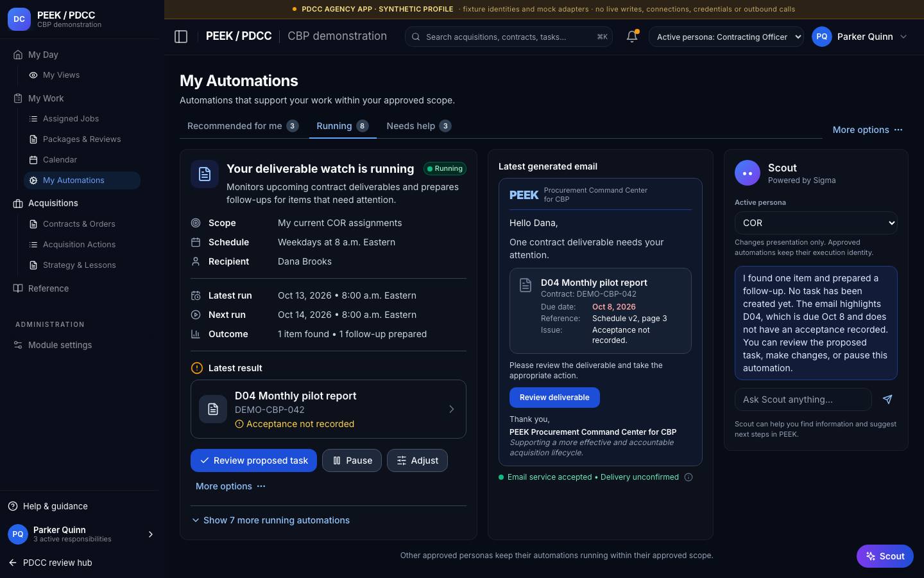Image resolution: width=924 pixels, height=578 pixels.
Task: Click the delivery info icon
Action: 689,477
